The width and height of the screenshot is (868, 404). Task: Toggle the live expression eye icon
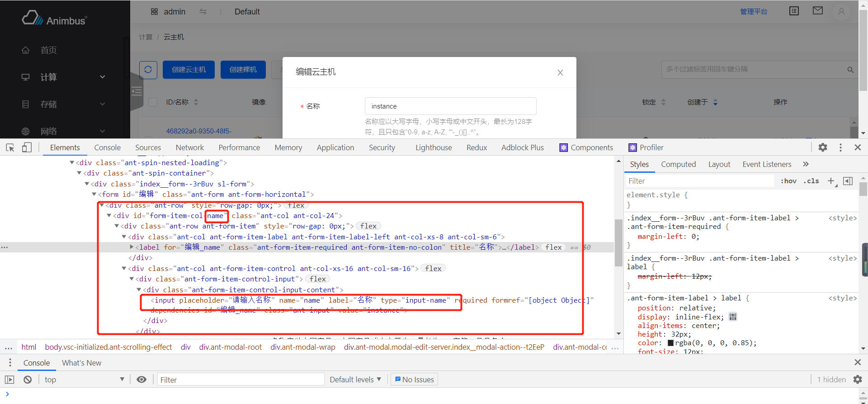pyautogui.click(x=142, y=380)
